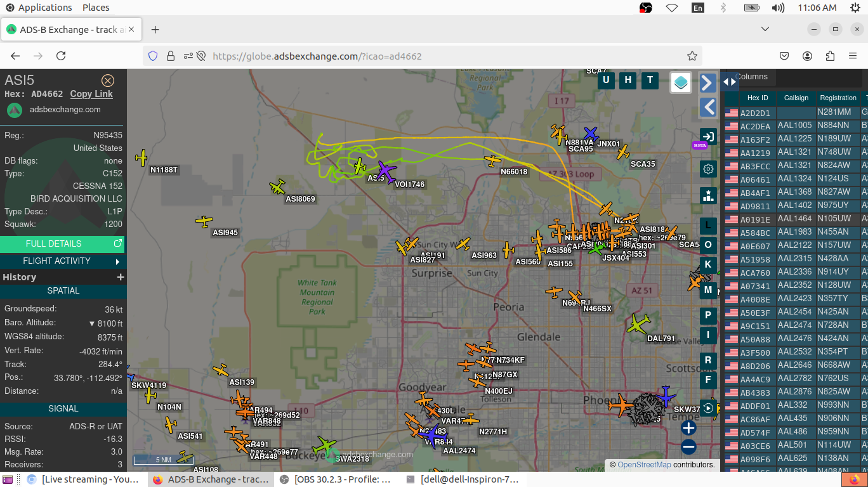The width and height of the screenshot is (868, 487).
Task: Toggle the I map button
Action: (x=708, y=335)
